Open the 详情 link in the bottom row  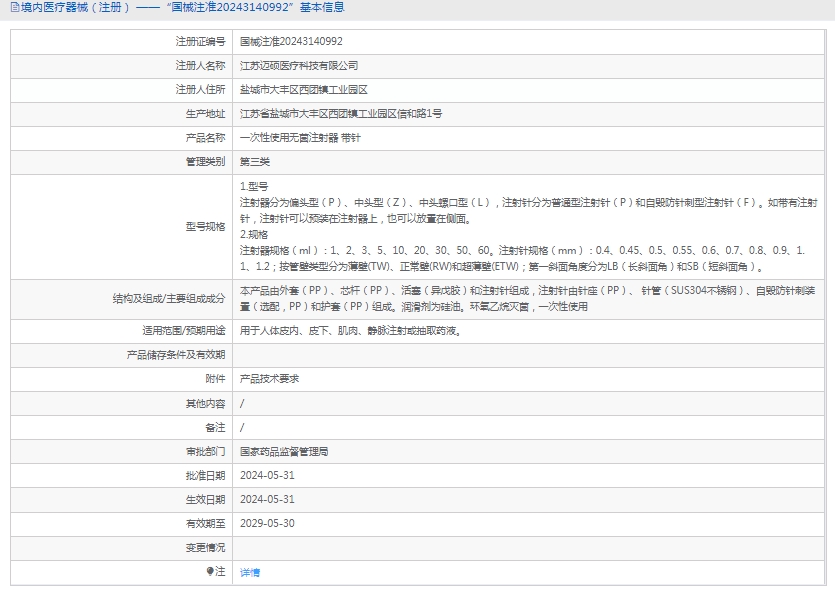[250, 572]
